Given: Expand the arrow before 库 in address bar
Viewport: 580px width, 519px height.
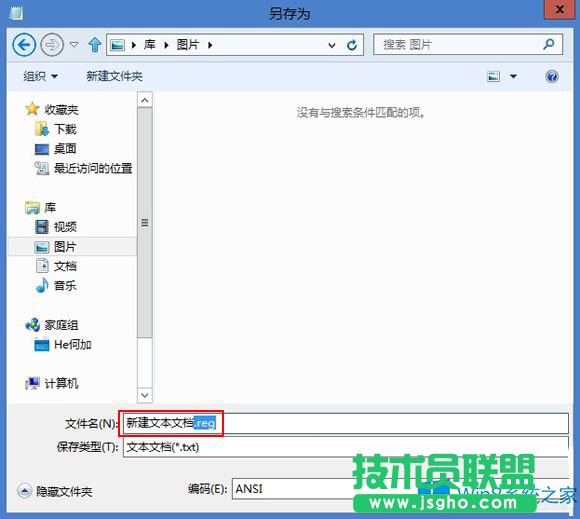Looking at the screenshot, I should pos(134,45).
